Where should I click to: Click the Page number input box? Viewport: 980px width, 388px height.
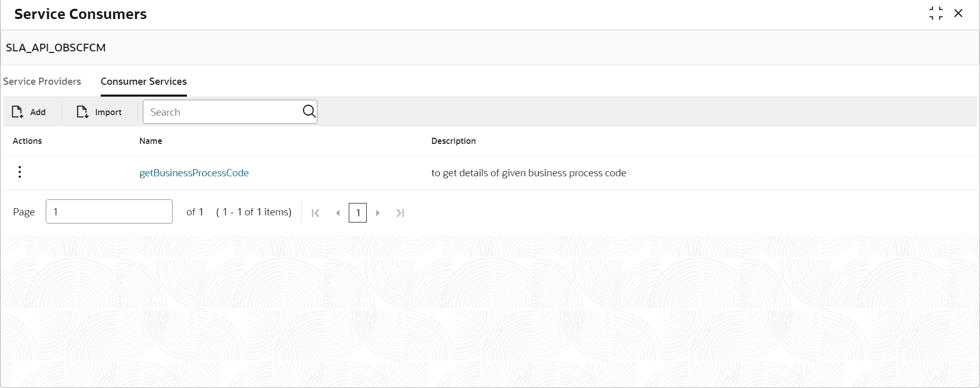click(x=109, y=212)
